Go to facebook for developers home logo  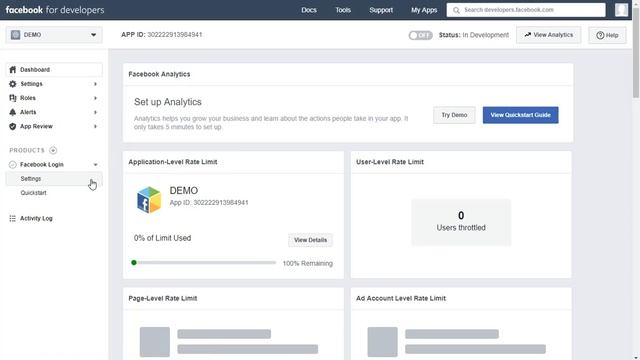coord(55,10)
